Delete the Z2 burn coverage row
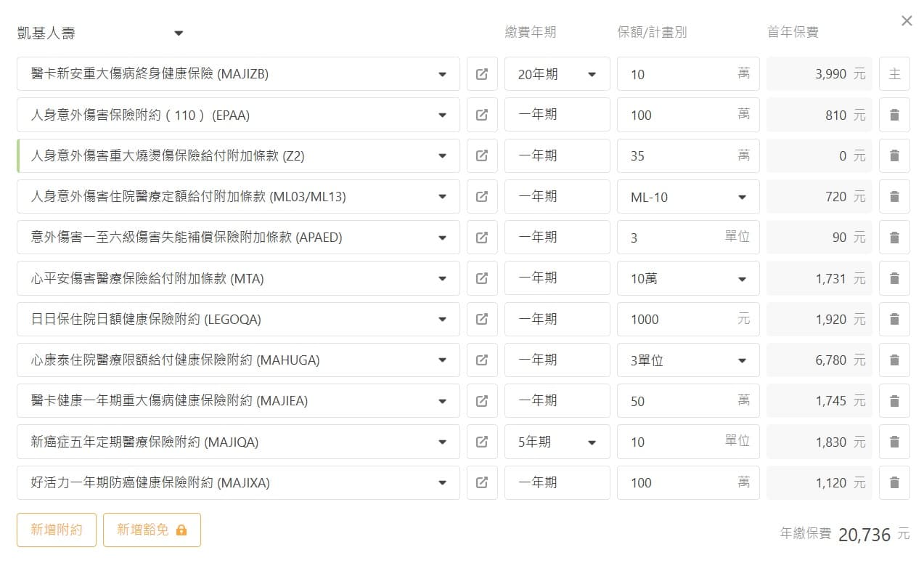The width and height of the screenshot is (924, 563). point(894,155)
